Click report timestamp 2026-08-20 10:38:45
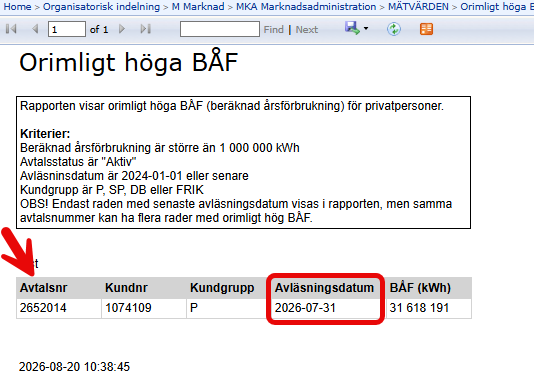 click(x=74, y=367)
